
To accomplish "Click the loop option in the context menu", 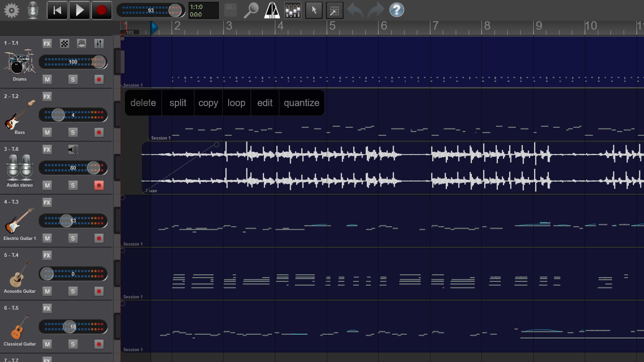I will click(237, 103).
